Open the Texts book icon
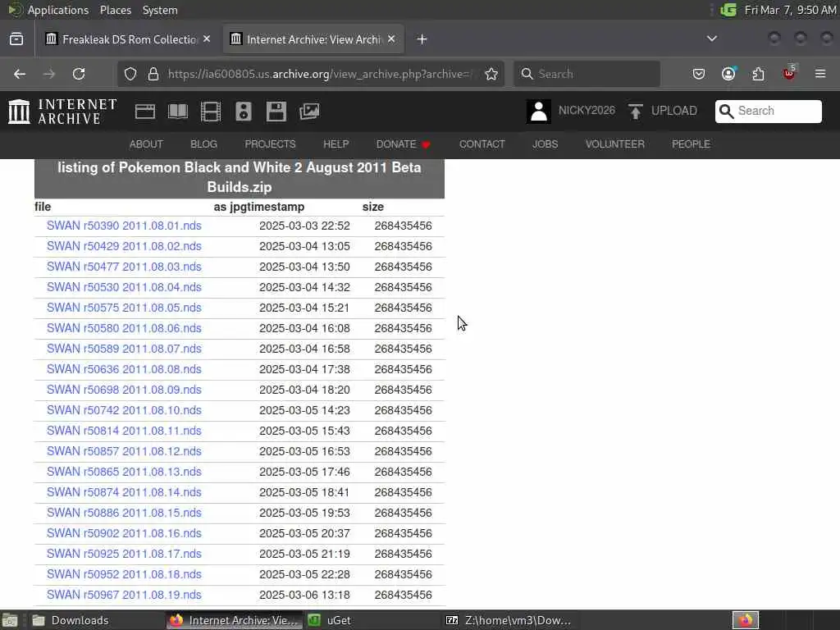The image size is (840, 630). click(178, 112)
